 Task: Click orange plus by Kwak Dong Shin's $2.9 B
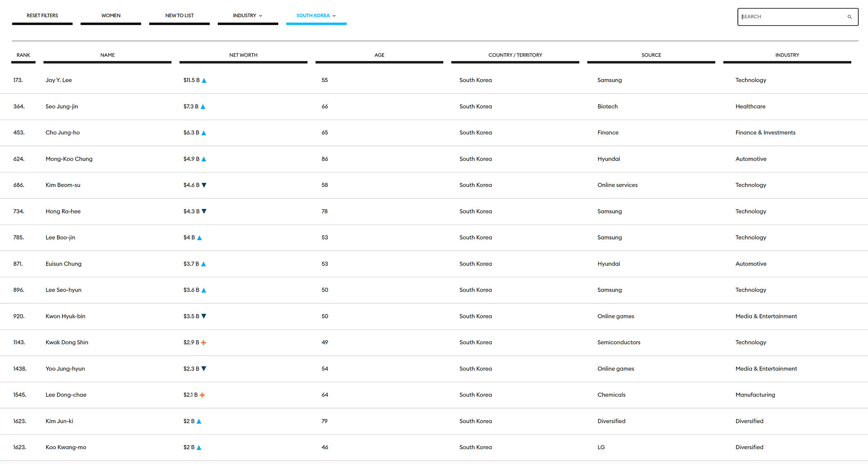[203, 343]
